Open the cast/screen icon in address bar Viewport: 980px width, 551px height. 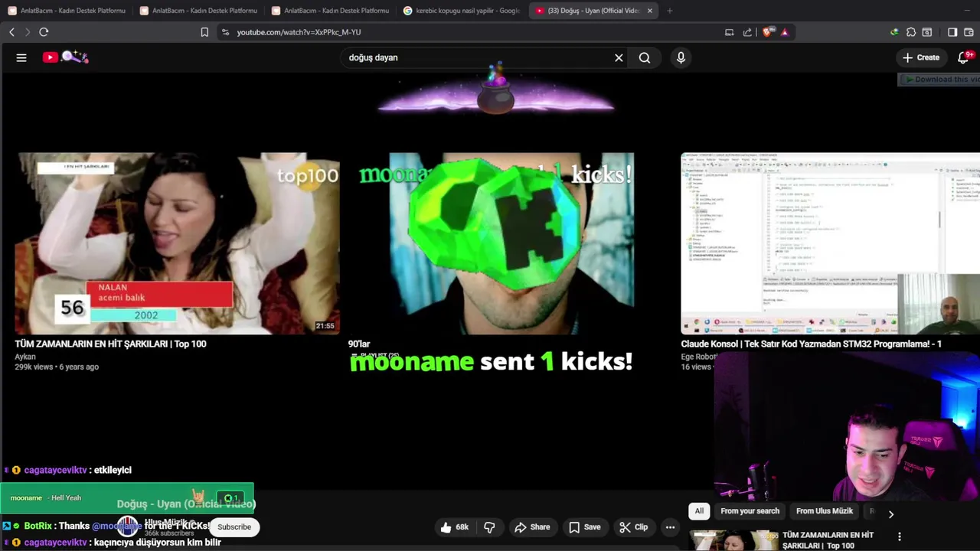tap(729, 32)
